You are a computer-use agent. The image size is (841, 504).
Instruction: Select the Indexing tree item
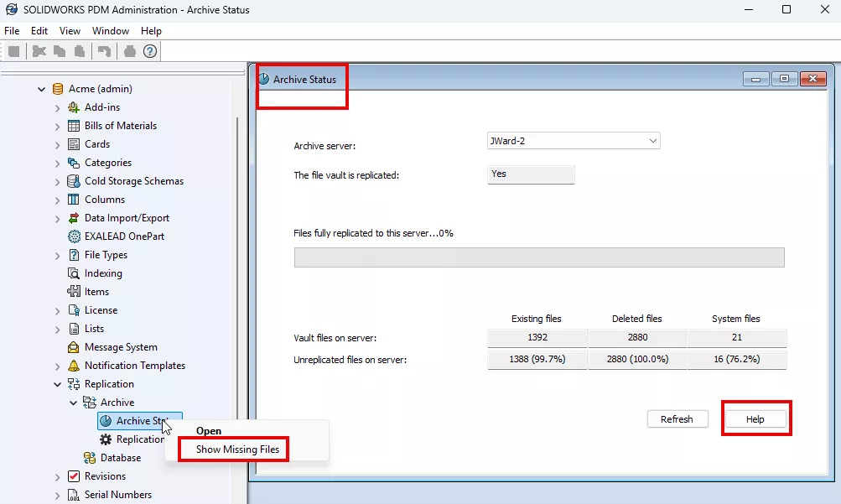[103, 273]
